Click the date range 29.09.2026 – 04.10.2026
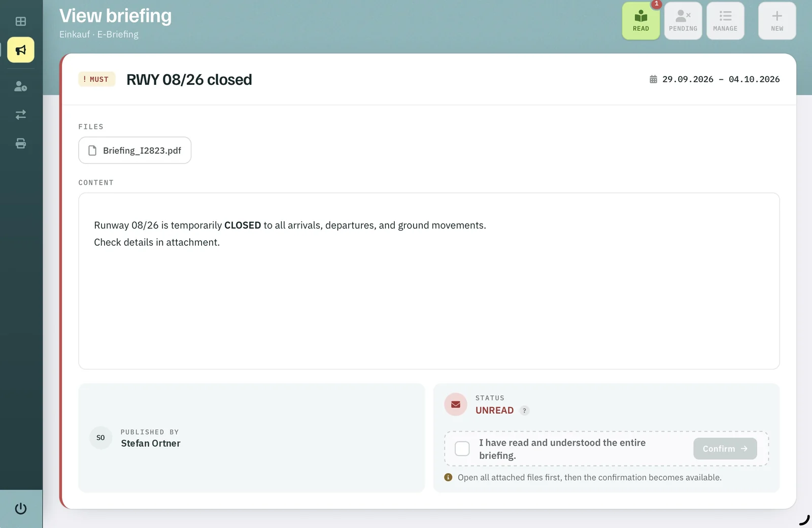812x528 pixels. [x=721, y=79]
